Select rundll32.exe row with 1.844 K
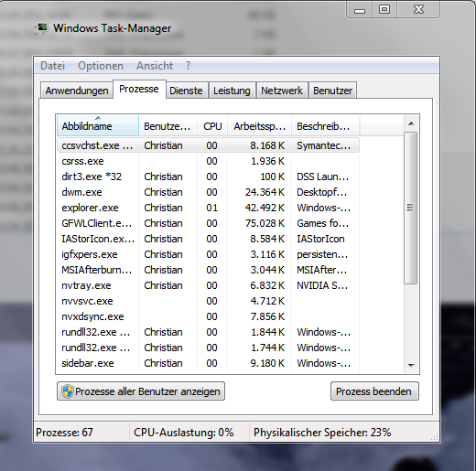 208,332
